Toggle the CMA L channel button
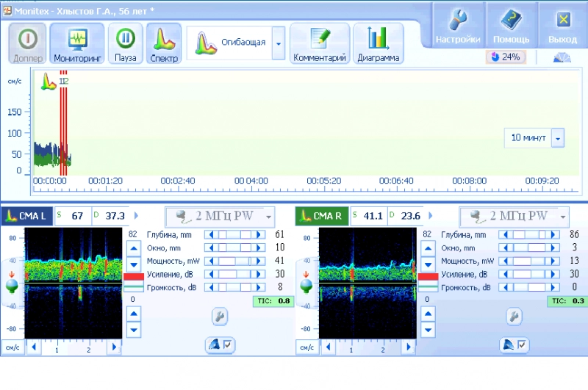 pos(27,216)
